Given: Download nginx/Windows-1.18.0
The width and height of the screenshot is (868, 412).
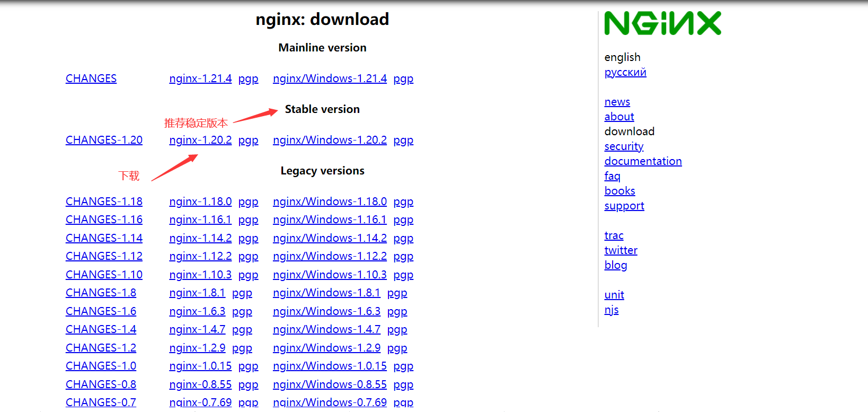Looking at the screenshot, I should (330, 201).
